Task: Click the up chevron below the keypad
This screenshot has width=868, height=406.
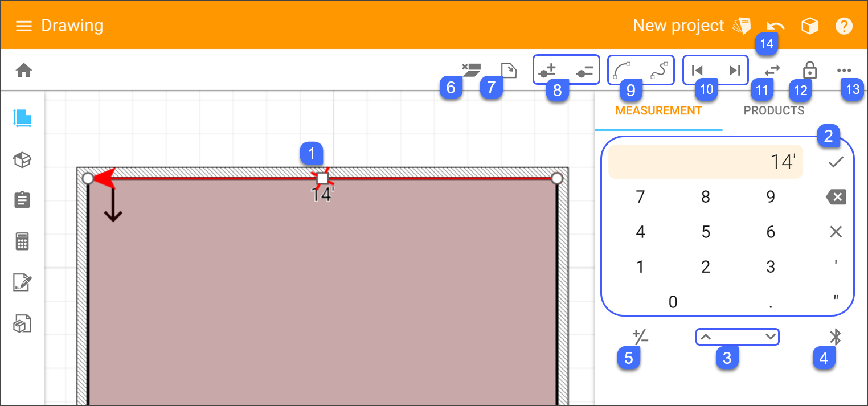Action: click(705, 337)
